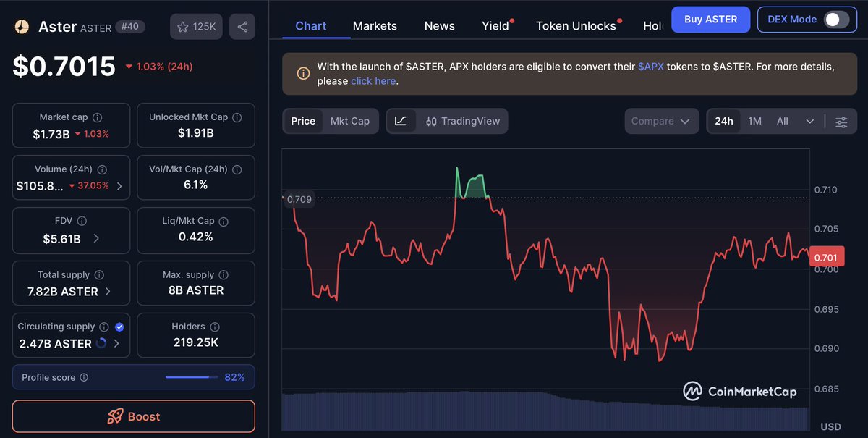Viewport: 868px width, 438px height.
Task: Open the share icon button
Action: click(x=242, y=27)
